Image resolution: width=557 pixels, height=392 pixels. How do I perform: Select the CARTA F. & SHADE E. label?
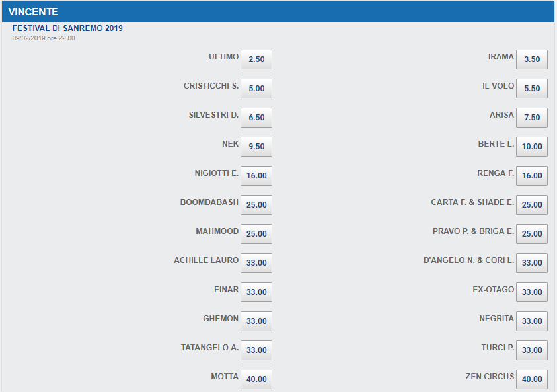coord(472,202)
